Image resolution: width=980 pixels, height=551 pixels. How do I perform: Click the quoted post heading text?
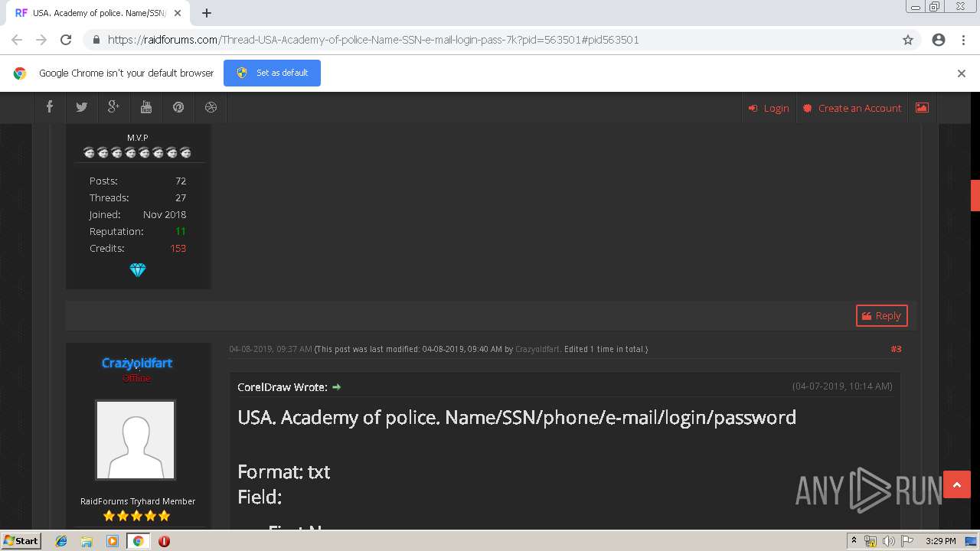point(517,417)
